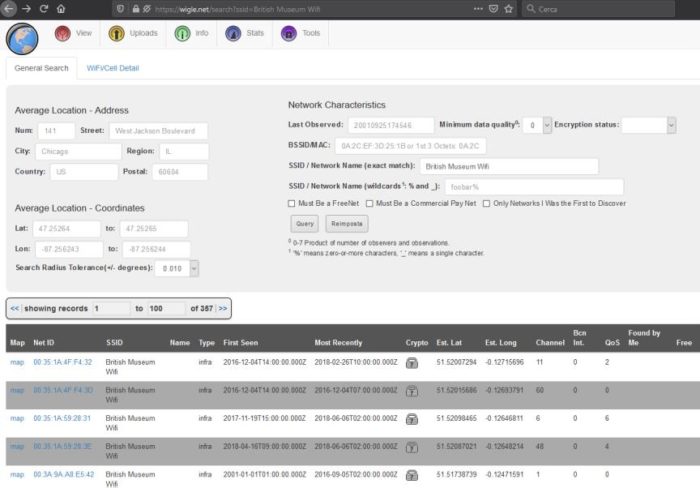Click the address Num input field
The height and width of the screenshot is (488, 700).
[56, 131]
